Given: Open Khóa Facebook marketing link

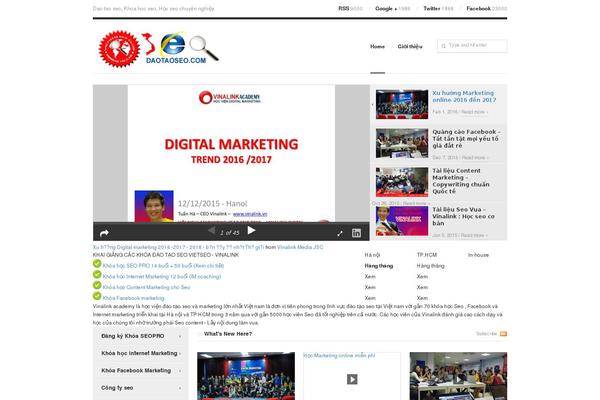Looking at the screenshot, I should click(133, 298).
